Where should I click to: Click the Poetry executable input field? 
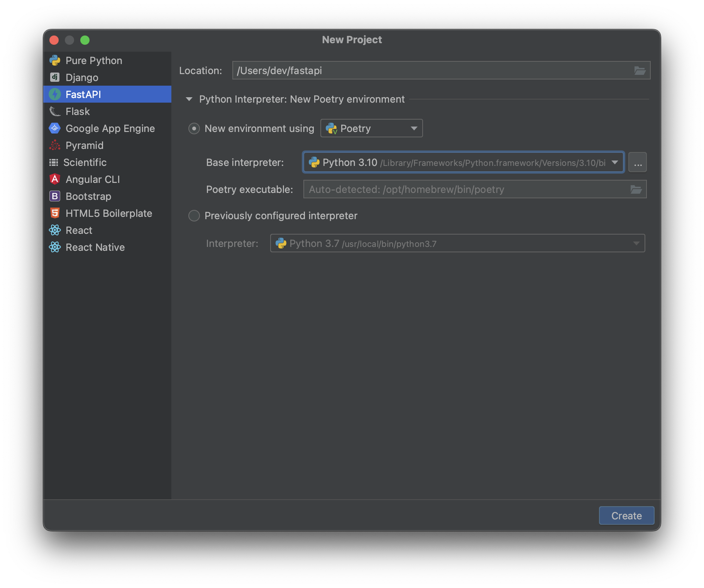[475, 189]
